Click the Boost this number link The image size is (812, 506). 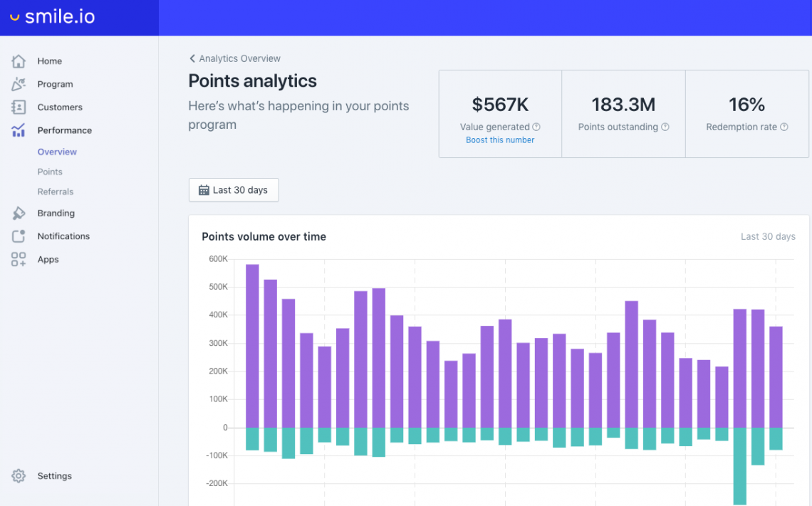tap(500, 139)
